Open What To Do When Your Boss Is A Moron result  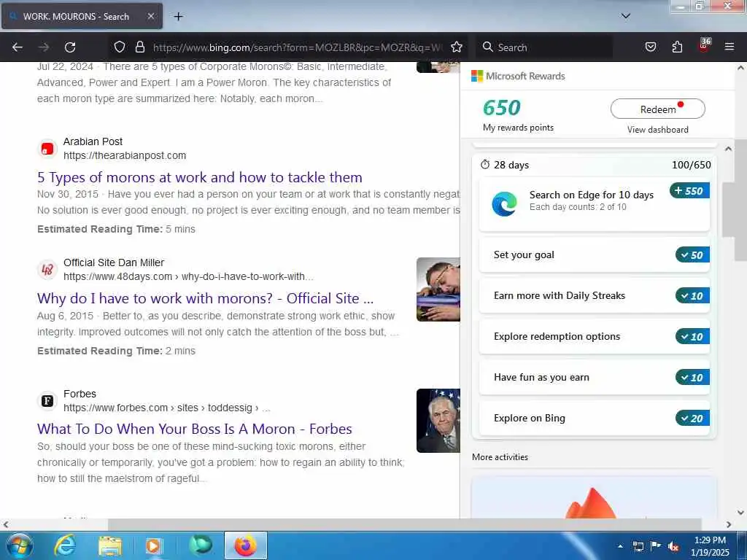click(194, 429)
